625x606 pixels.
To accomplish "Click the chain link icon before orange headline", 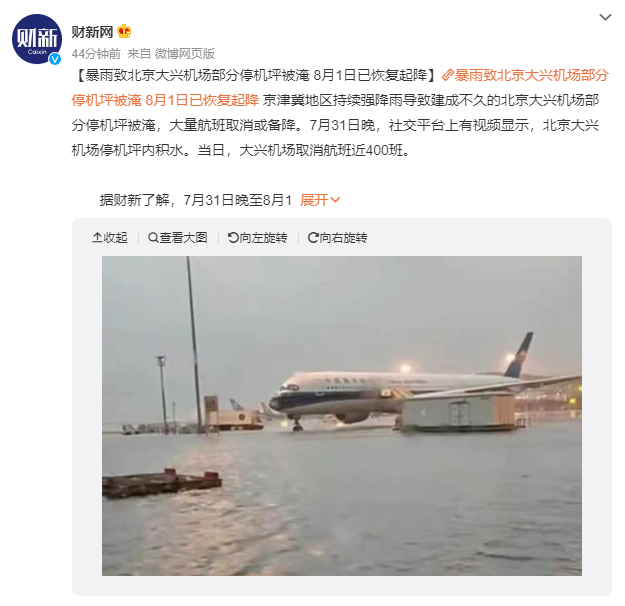I will click(x=448, y=75).
